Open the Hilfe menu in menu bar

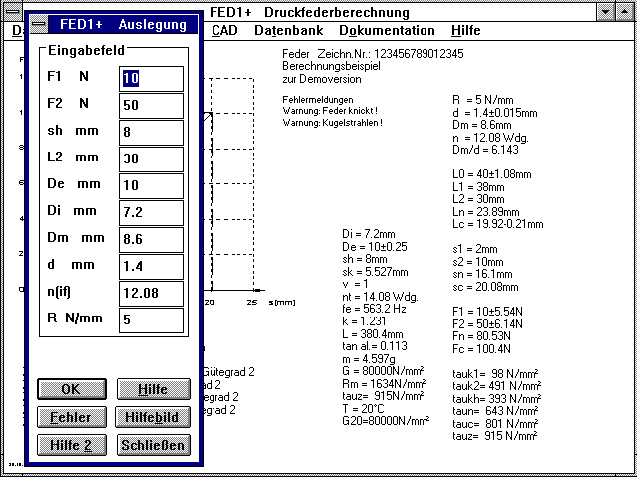coord(466,30)
